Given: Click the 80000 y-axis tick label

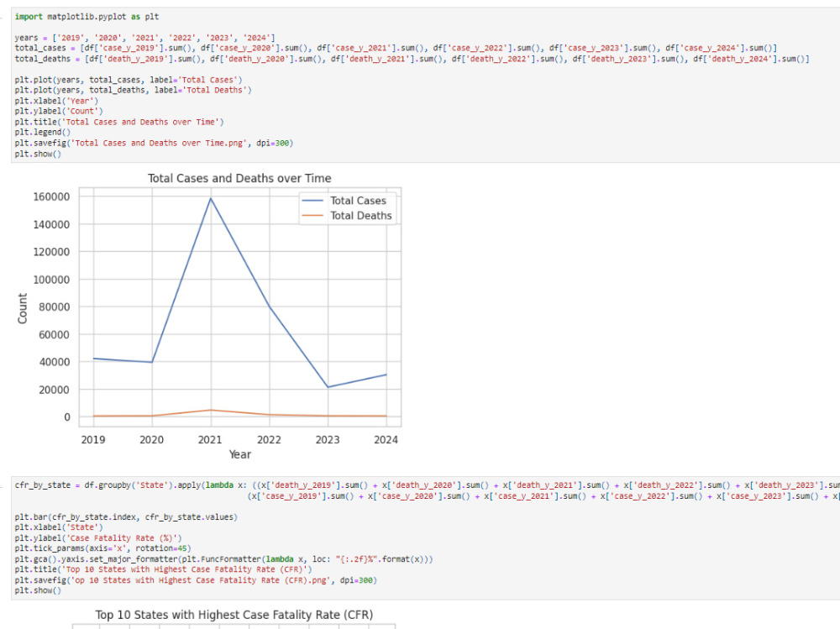Looking at the screenshot, I should tap(54, 307).
